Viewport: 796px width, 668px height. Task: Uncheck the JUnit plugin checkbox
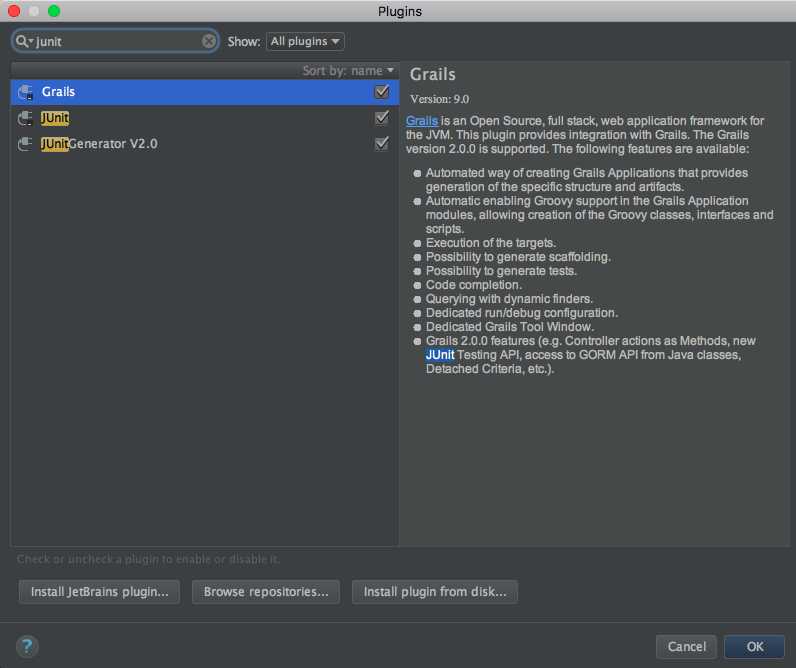pyautogui.click(x=381, y=118)
